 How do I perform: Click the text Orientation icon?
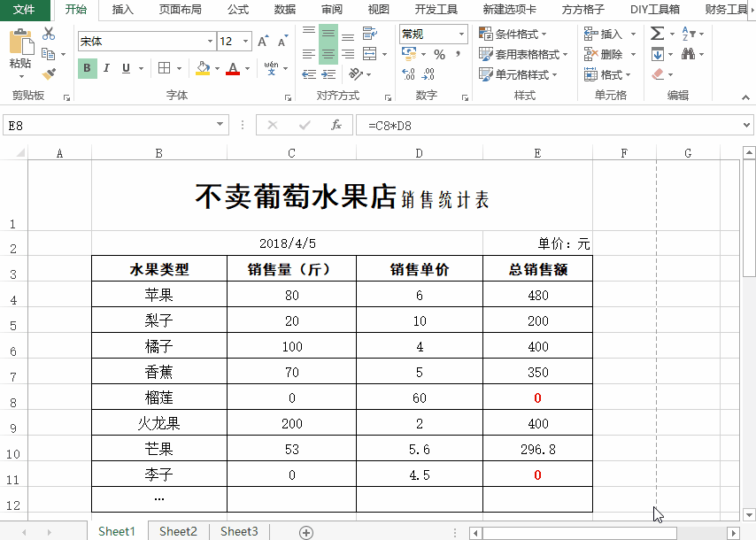coord(356,73)
